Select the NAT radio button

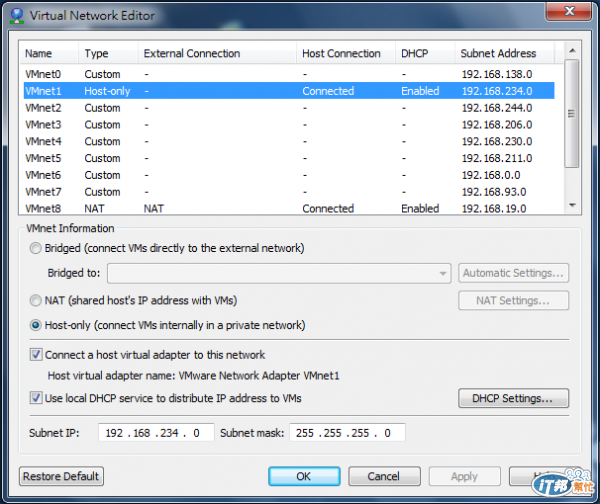pos(36,300)
